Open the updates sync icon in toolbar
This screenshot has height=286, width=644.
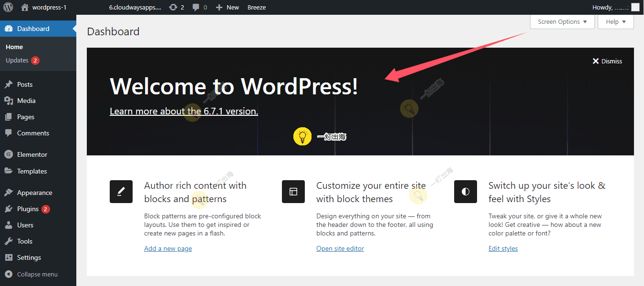[173, 7]
